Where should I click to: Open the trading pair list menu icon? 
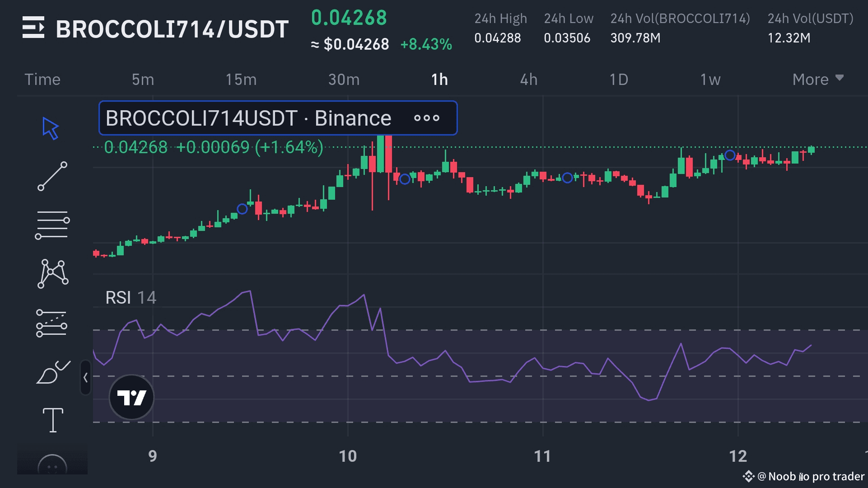coord(33,28)
